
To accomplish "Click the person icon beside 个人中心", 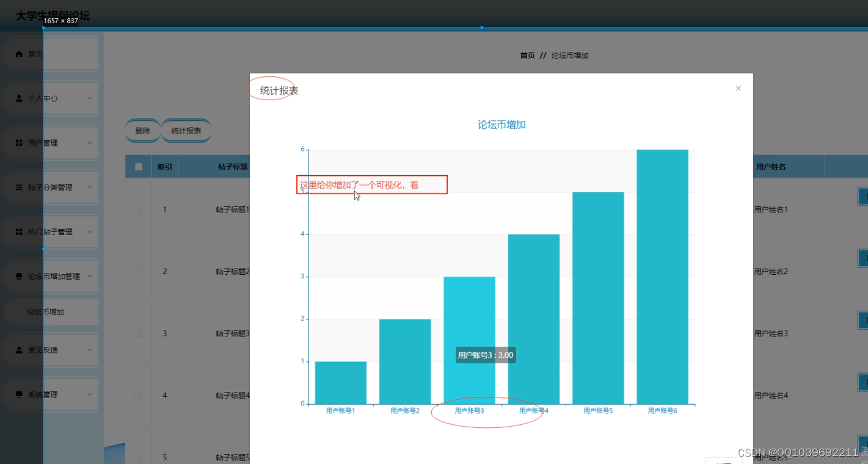I will point(19,98).
